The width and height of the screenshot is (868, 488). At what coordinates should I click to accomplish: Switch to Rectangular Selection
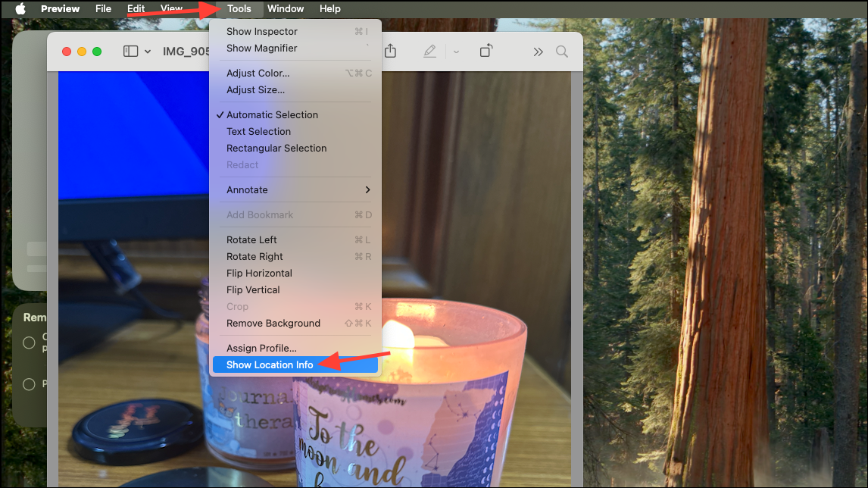(295, 148)
